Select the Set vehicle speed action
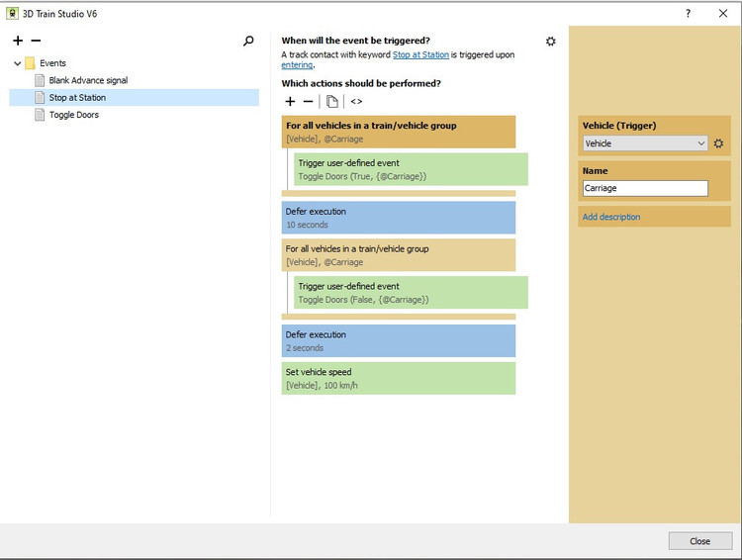This screenshot has width=742, height=560. (x=398, y=378)
